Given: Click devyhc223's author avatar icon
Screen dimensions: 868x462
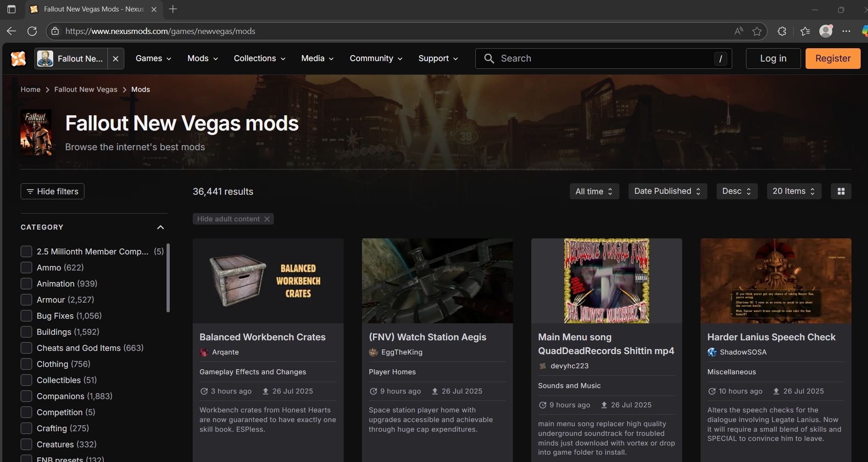Looking at the screenshot, I should coord(543,366).
